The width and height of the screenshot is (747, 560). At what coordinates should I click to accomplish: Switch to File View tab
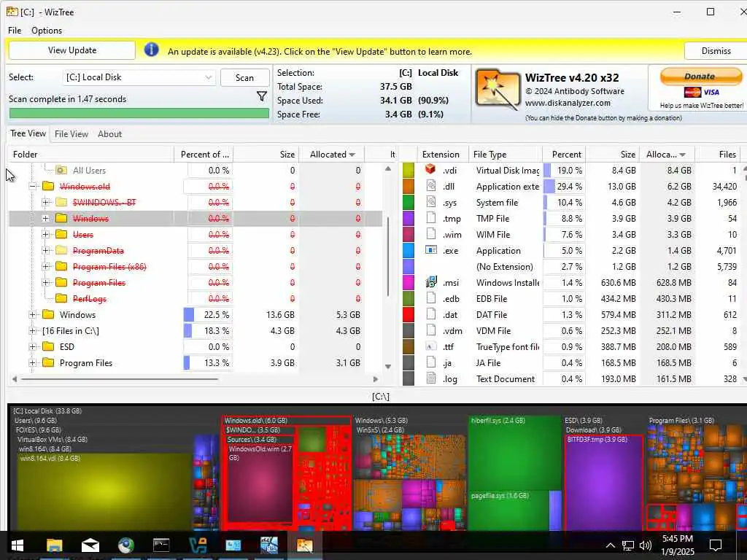(x=71, y=134)
